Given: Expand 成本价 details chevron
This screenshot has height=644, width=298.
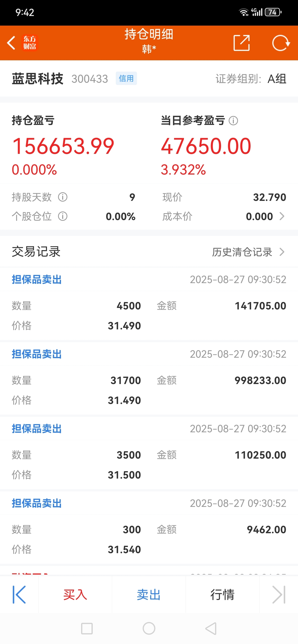Looking at the screenshot, I should pos(282,216).
